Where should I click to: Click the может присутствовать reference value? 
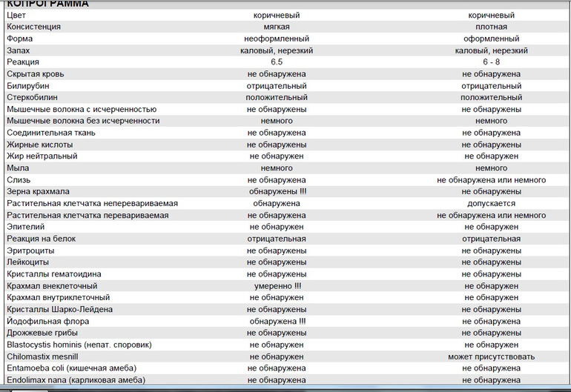click(x=491, y=356)
